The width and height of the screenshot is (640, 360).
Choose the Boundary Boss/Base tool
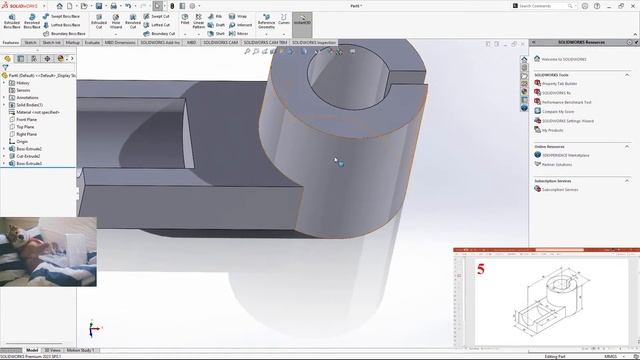click(x=64, y=34)
